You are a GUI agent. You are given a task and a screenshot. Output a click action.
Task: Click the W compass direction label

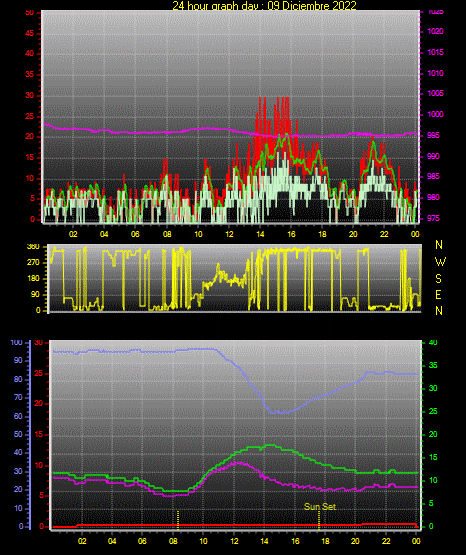point(440,262)
